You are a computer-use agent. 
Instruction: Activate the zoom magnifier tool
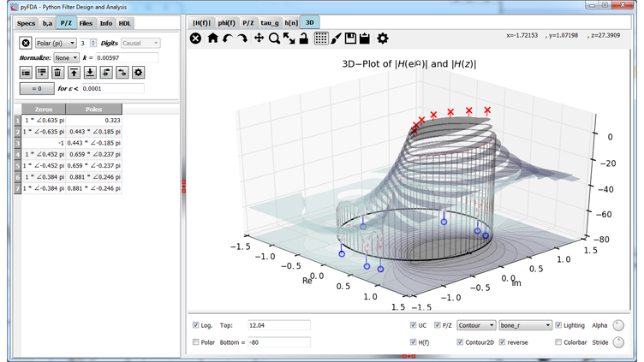[274, 39]
